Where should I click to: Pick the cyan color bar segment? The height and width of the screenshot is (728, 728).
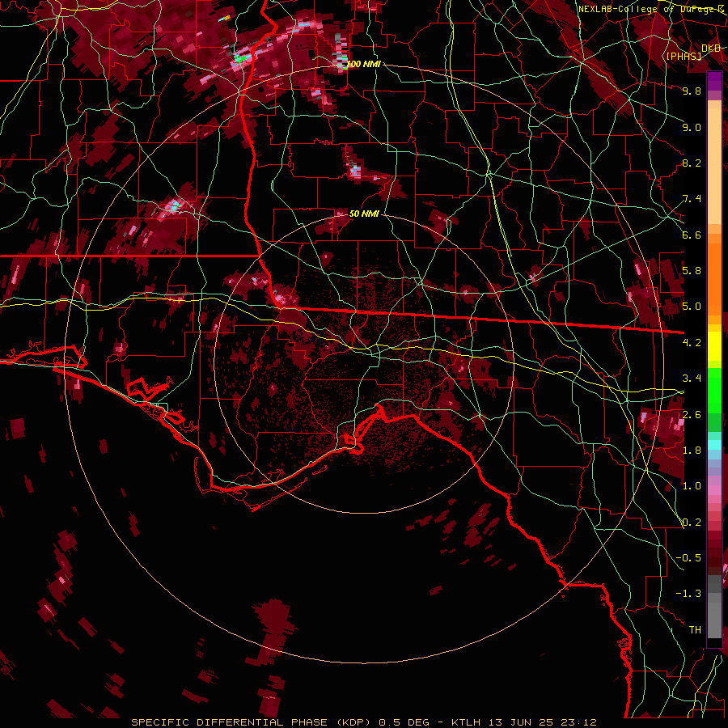pyautogui.click(x=714, y=445)
